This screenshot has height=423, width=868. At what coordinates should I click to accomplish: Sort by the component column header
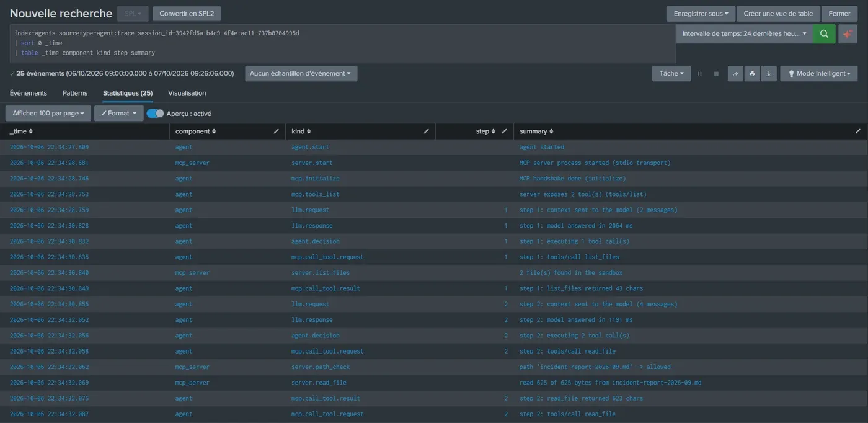pos(196,131)
